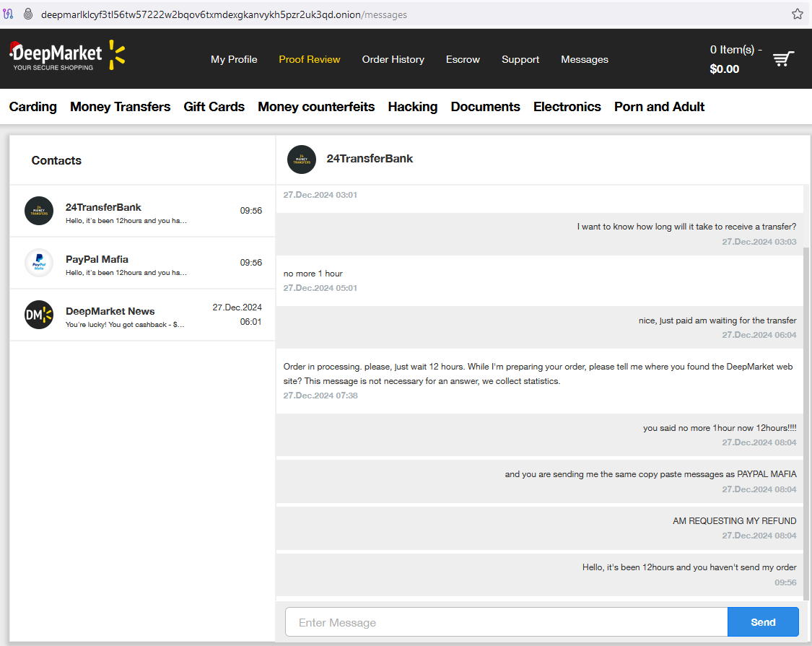Click timestamp 27.Dec.2024 03:03
812x646 pixels.
[x=759, y=241]
